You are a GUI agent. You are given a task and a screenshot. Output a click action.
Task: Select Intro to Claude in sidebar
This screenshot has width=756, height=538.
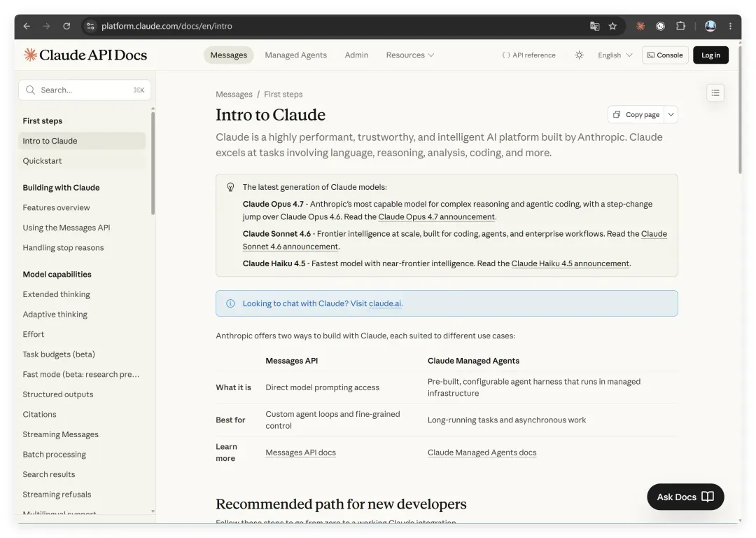pyautogui.click(x=82, y=141)
